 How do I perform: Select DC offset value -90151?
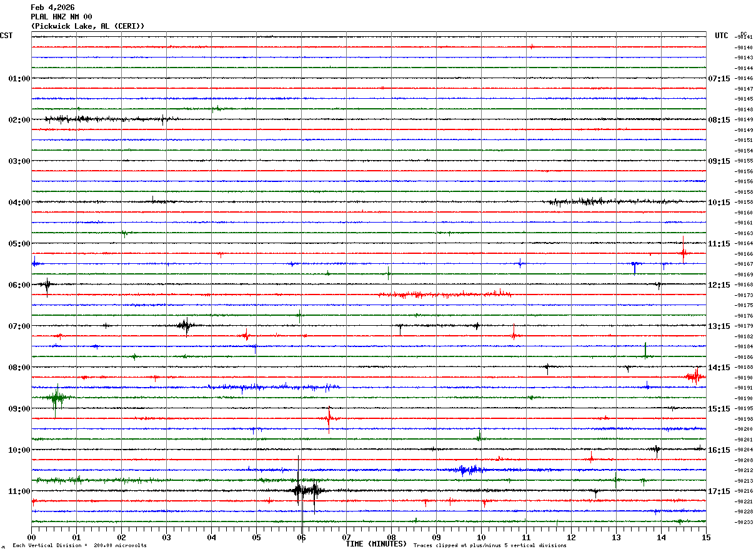[744, 141]
